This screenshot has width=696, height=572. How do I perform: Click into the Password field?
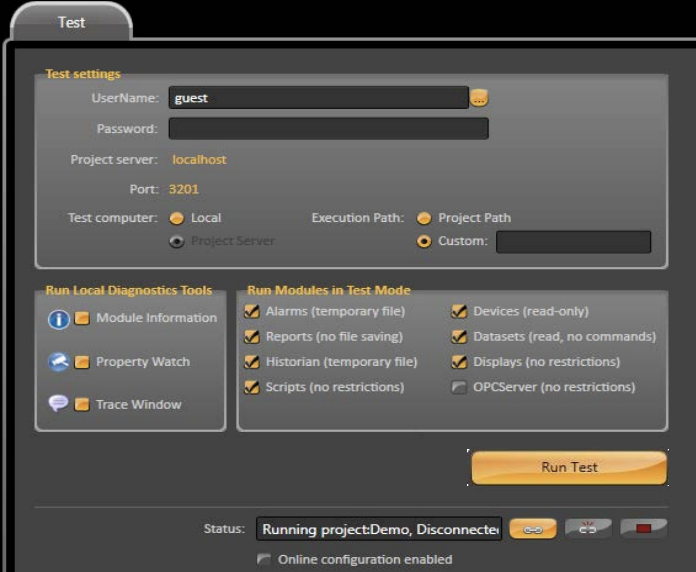(328, 129)
